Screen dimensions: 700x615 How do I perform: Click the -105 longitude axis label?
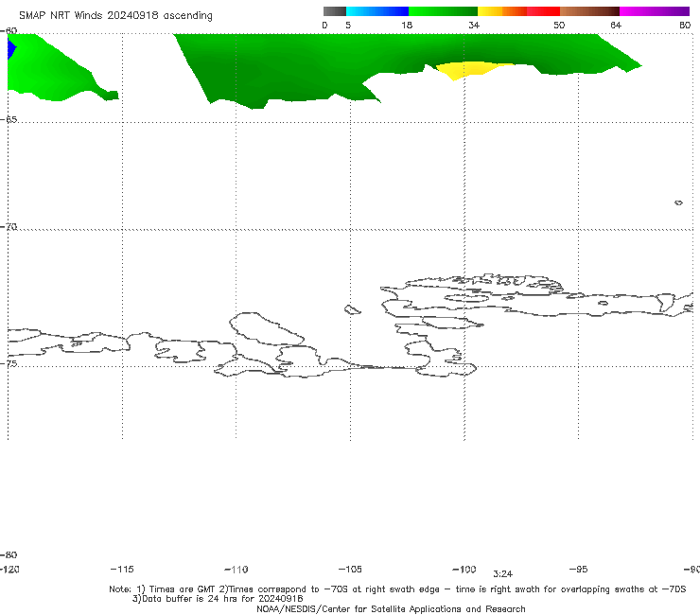click(350, 569)
